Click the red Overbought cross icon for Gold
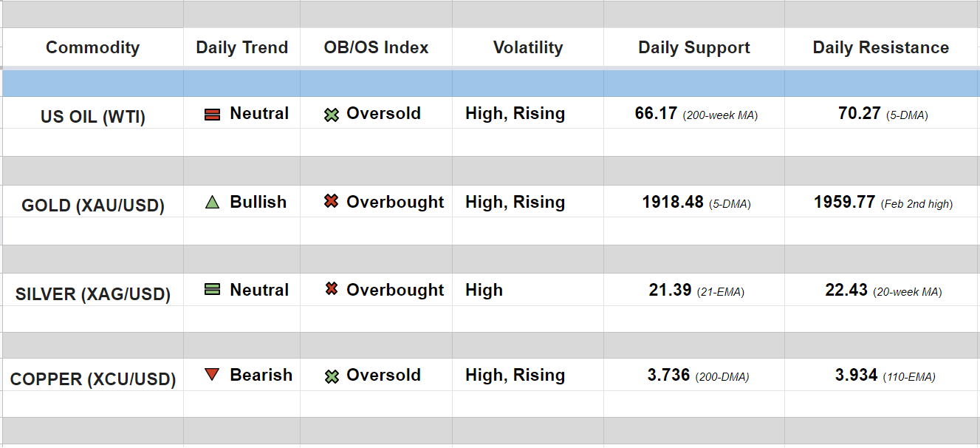The width and height of the screenshot is (980, 448). pos(332,202)
